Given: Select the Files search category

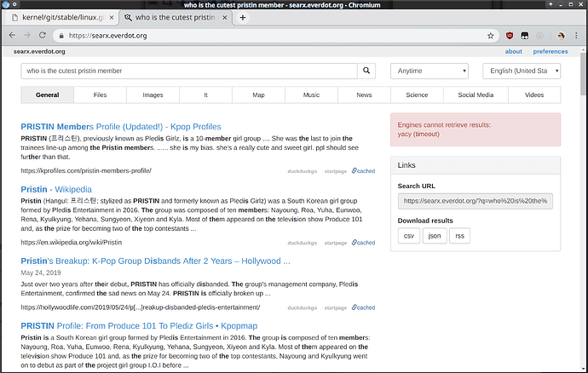Looking at the screenshot, I should pos(100,95).
